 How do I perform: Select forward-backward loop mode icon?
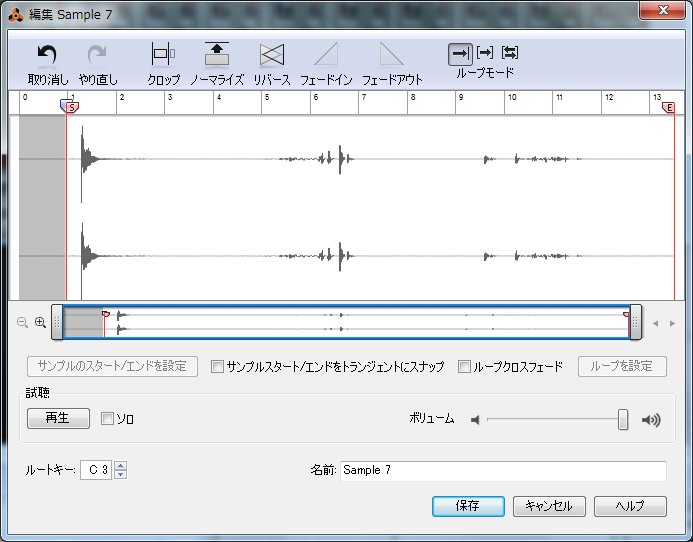(510, 53)
